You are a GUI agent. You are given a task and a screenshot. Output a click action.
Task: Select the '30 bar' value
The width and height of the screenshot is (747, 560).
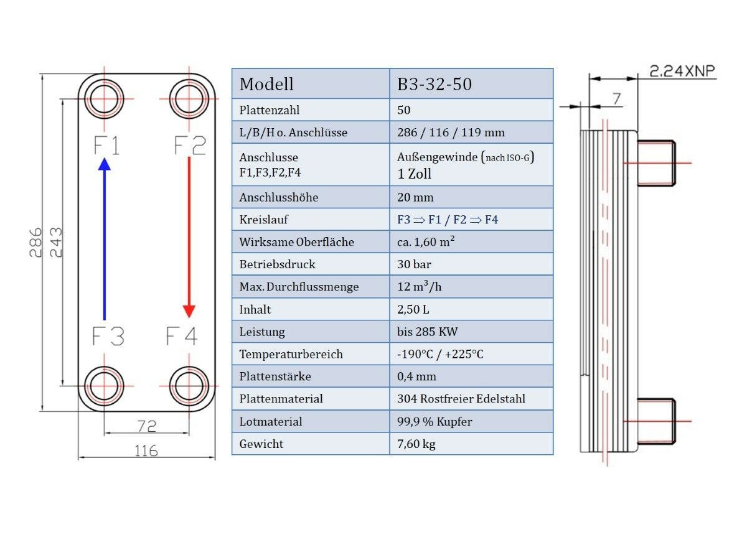point(414,264)
